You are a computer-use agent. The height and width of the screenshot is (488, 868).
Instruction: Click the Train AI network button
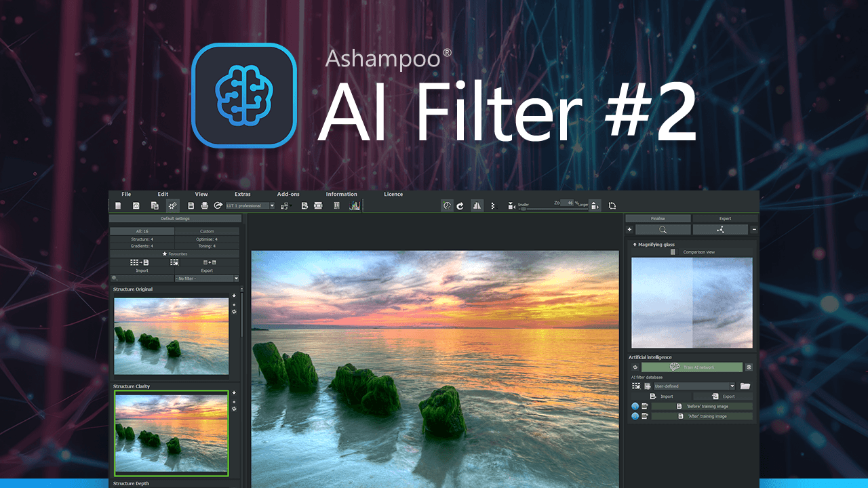pyautogui.click(x=692, y=367)
